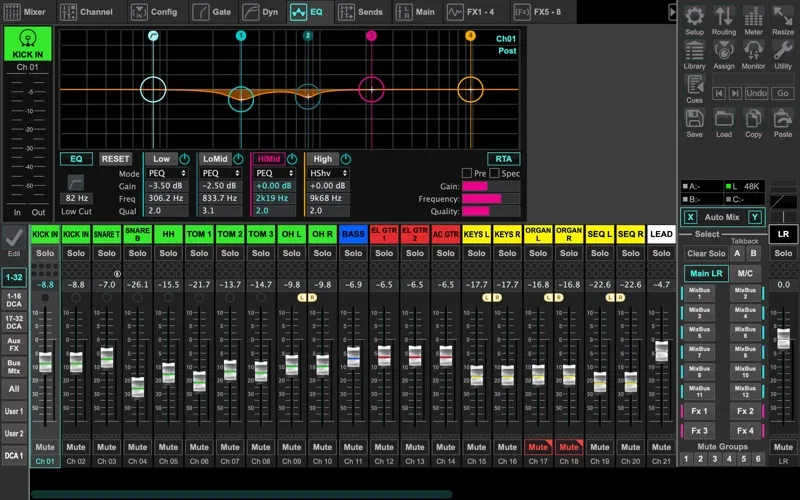Click the Copy icon
This screenshot has height=500, width=800.
point(753,123)
